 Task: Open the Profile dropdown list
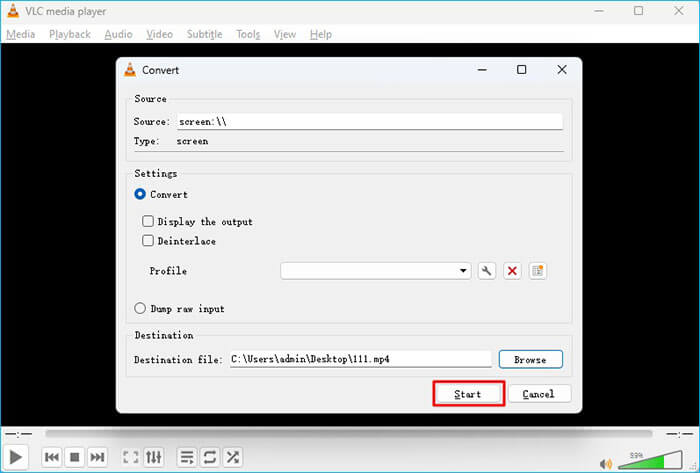[375, 271]
